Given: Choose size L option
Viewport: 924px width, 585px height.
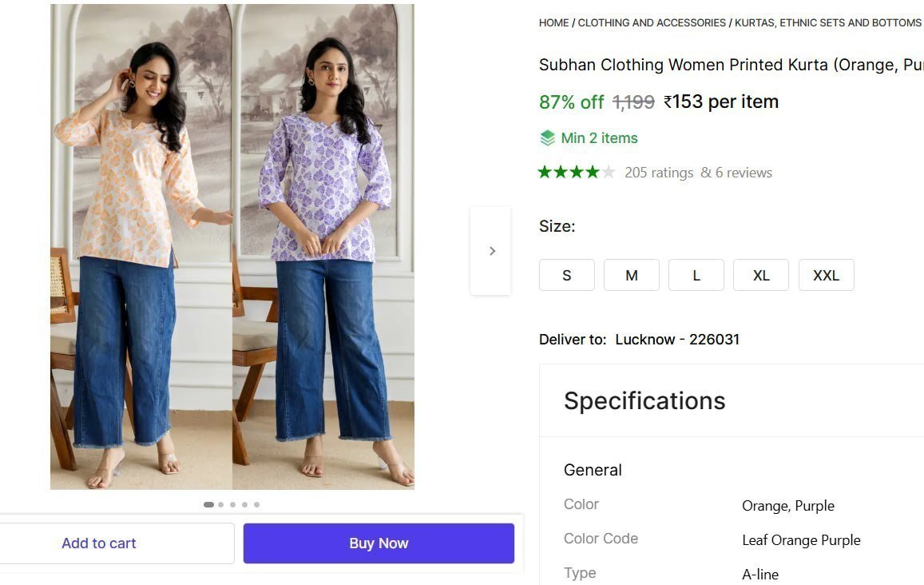Looking at the screenshot, I should coord(696,275).
